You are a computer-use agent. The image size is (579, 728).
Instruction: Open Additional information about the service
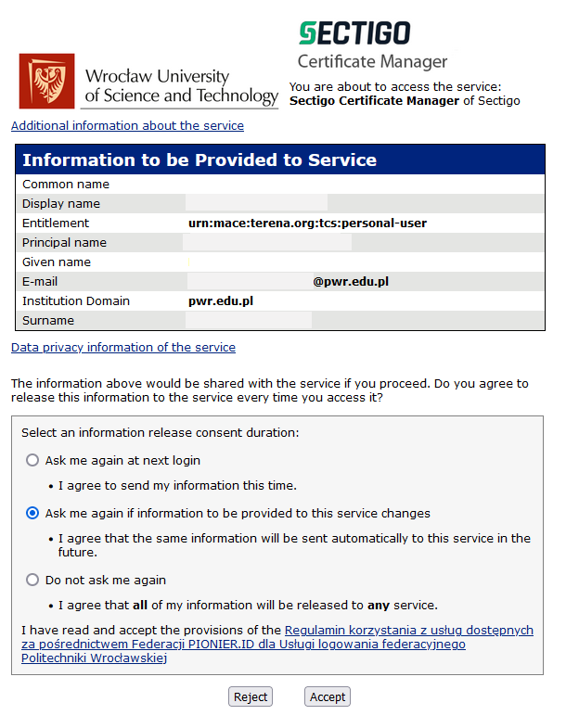(x=127, y=125)
